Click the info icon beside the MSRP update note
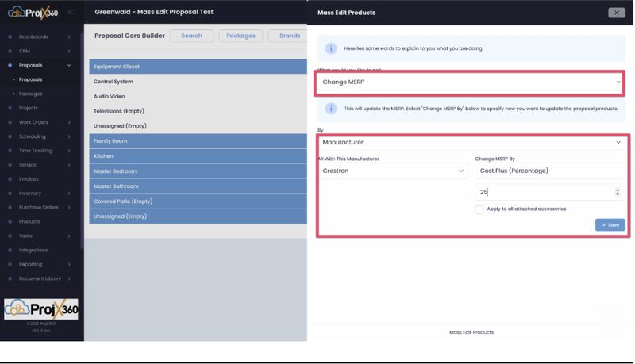Viewport: 635px width, 364px height. point(331,109)
